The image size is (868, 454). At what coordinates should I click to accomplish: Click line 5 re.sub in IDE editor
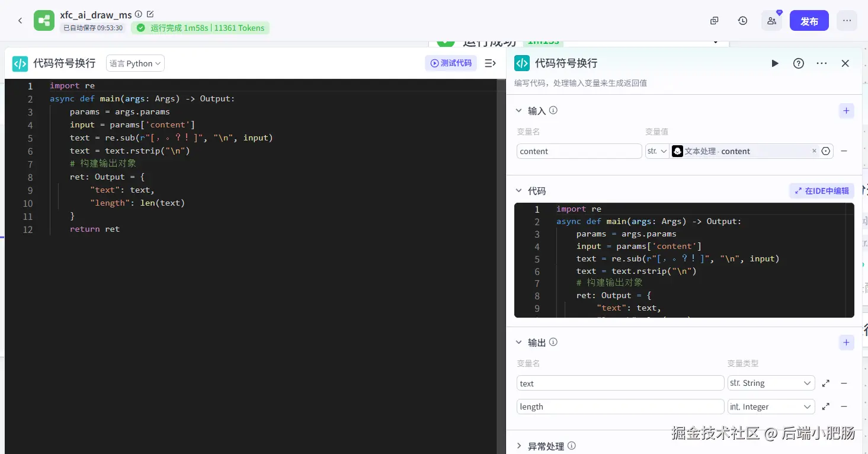point(171,138)
